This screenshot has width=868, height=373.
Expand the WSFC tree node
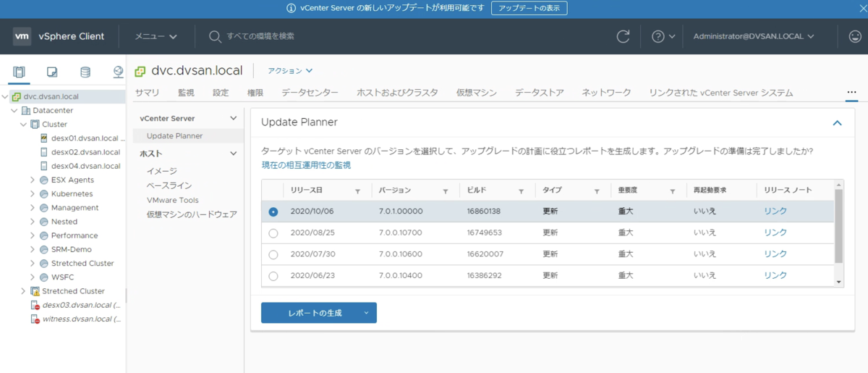click(33, 277)
